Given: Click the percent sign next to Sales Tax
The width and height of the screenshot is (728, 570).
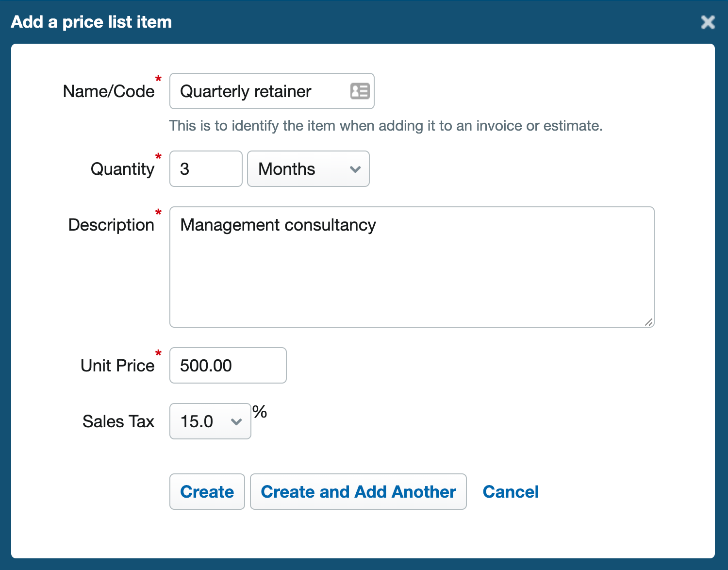Looking at the screenshot, I should click(260, 412).
